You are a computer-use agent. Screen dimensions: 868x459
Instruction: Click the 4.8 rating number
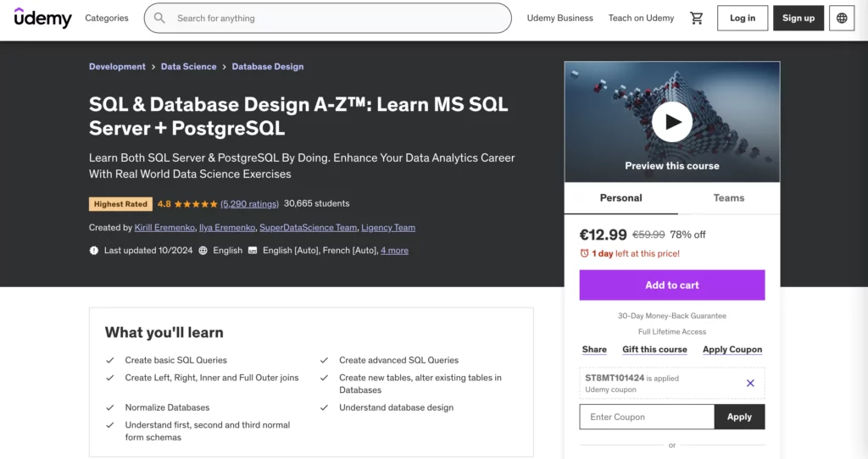tap(164, 204)
